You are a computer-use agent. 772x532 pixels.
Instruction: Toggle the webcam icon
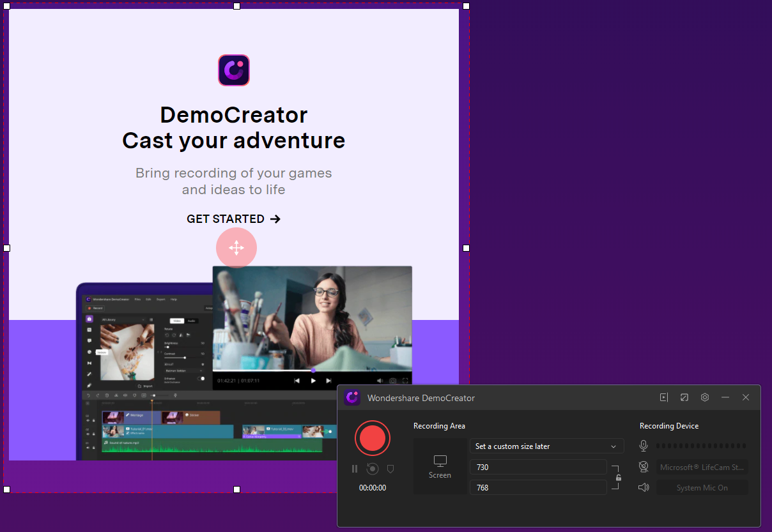tap(644, 467)
